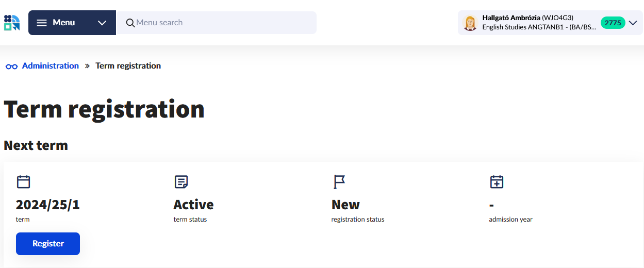Expand the Menu dropdown chevron

pos(102,23)
